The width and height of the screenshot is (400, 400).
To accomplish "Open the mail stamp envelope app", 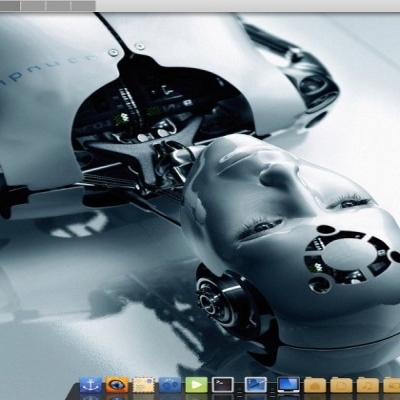I will coord(144,385).
